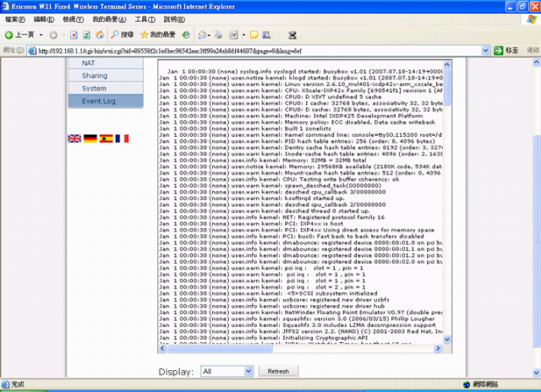The width and height of the screenshot is (541, 392).
Task: Print the page with printer icon
Action: (218, 35)
